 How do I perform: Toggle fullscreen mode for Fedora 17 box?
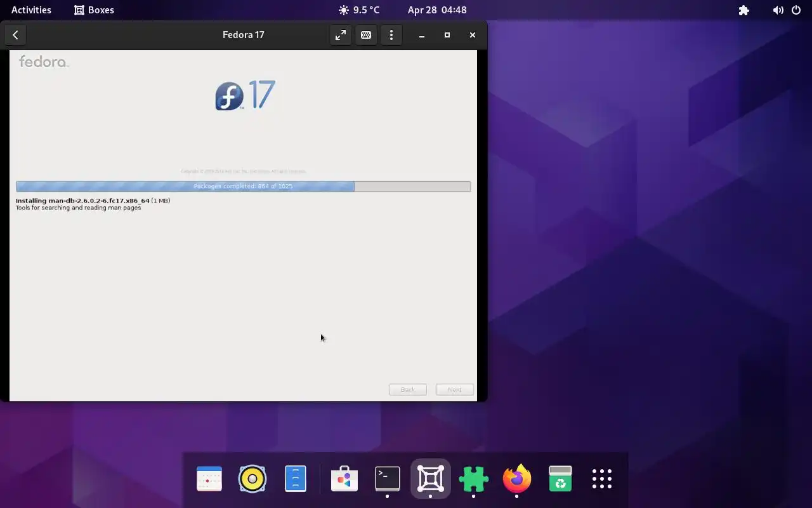(x=341, y=35)
